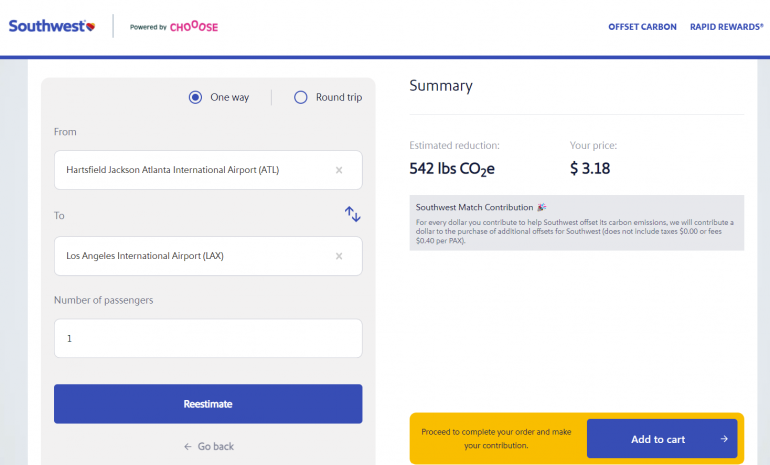Click the Number of passengers field
This screenshot has height=465, width=770.
207,338
